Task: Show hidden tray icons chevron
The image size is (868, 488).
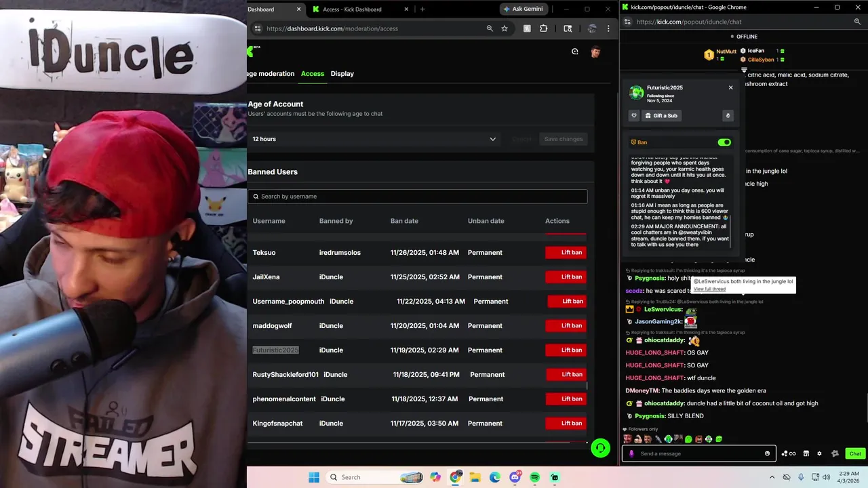Action: [773, 477]
